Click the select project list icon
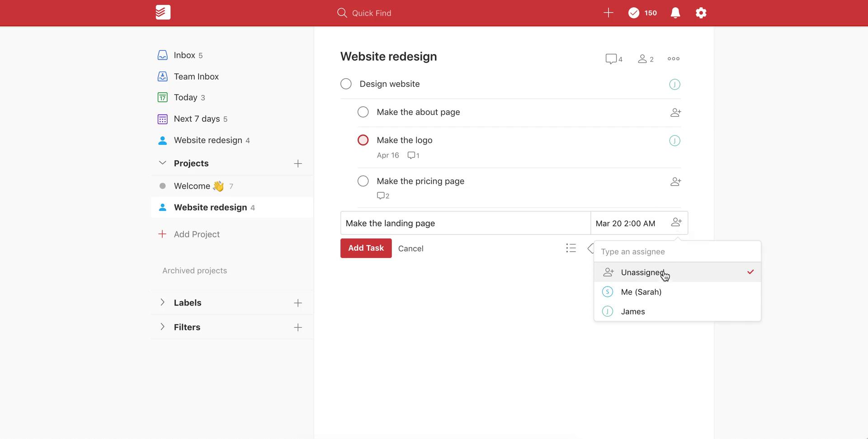Image resolution: width=868 pixels, height=439 pixels. (571, 248)
